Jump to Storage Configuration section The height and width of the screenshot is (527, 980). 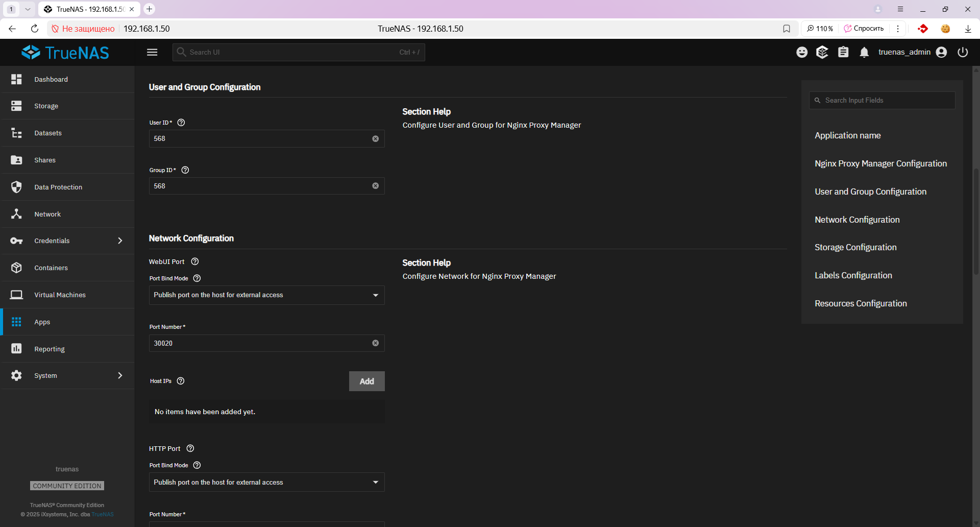pos(855,247)
